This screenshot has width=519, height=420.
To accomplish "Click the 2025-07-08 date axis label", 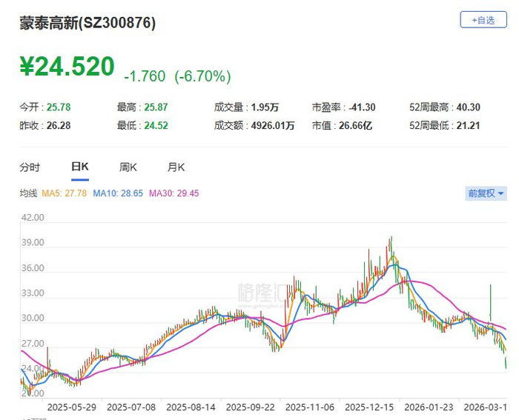I will (131, 407).
